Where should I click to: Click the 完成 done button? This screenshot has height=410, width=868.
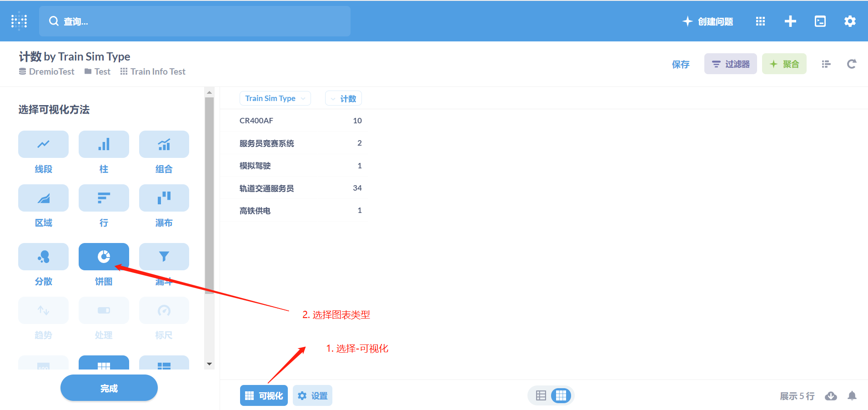(109, 388)
